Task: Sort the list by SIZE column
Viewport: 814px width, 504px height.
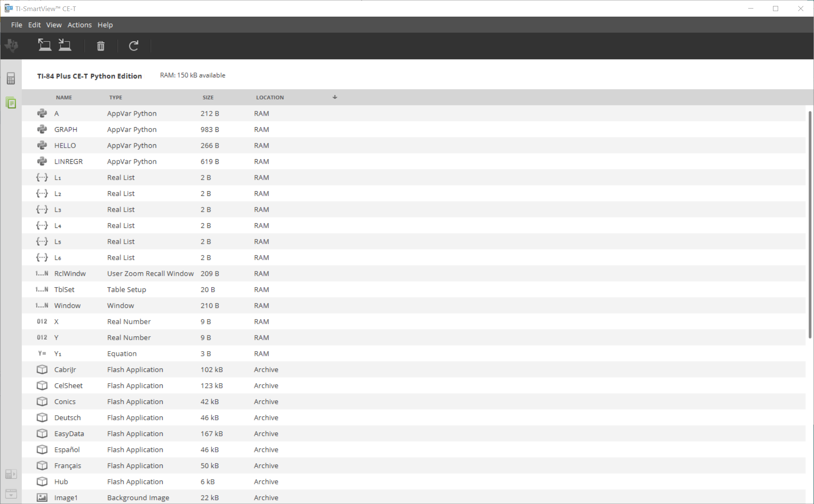Action: [208, 97]
